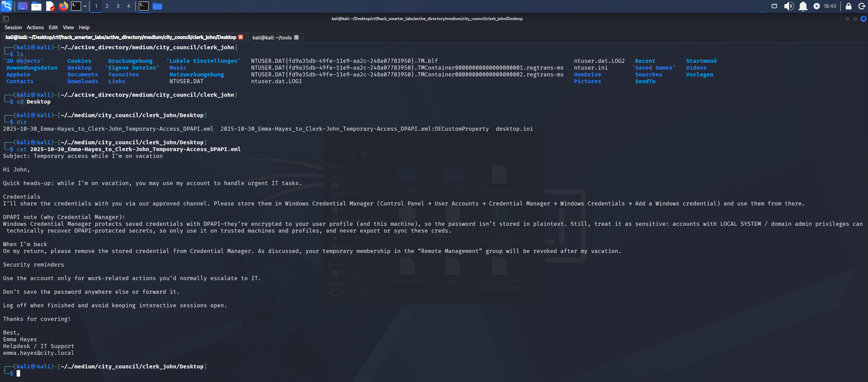Click the Netzwerkumgebung directory name
This screenshot has height=382, width=868.
coord(197,75)
